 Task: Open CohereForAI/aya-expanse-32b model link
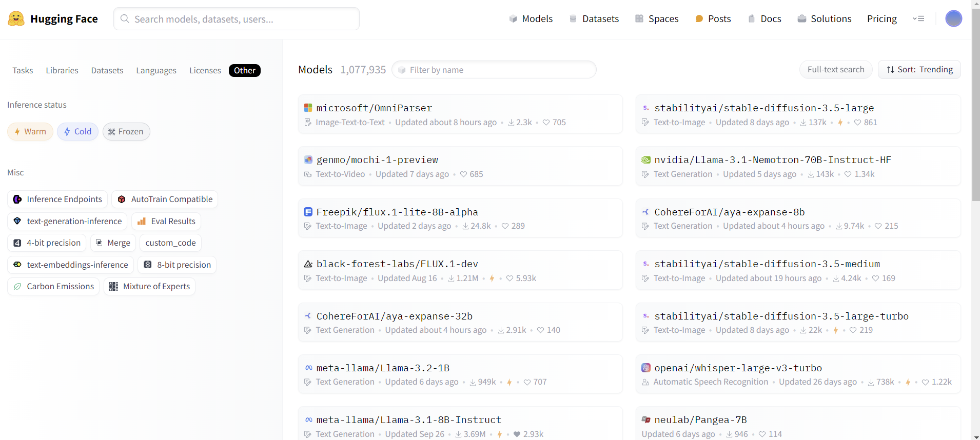(x=395, y=316)
